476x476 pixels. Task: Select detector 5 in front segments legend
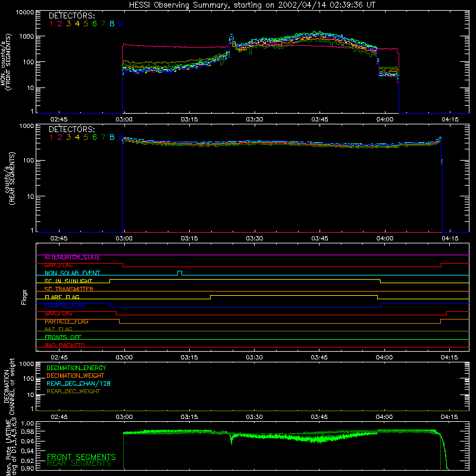tap(86, 24)
